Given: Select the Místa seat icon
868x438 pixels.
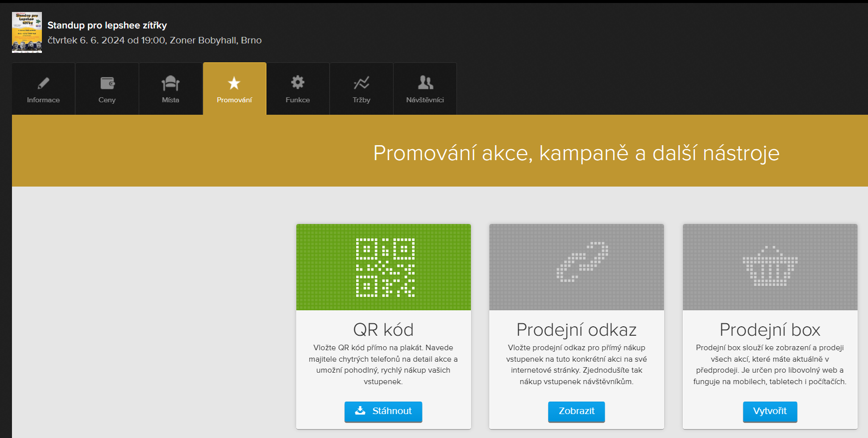Looking at the screenshot, I should click(171, 83).
